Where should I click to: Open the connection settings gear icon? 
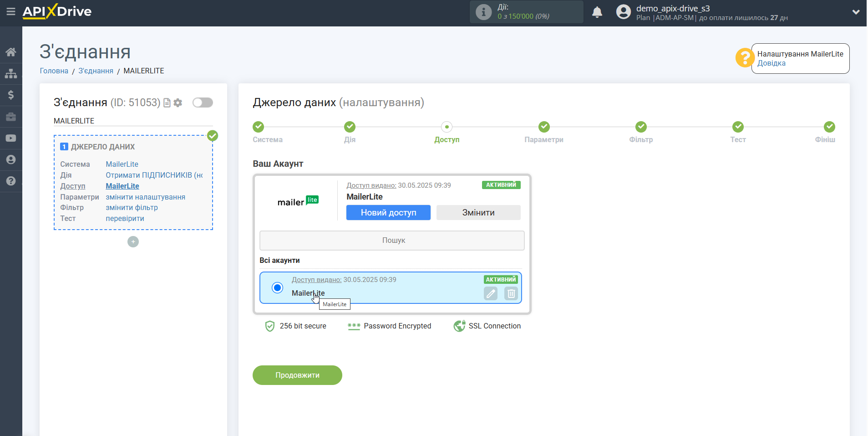[178, 103]
